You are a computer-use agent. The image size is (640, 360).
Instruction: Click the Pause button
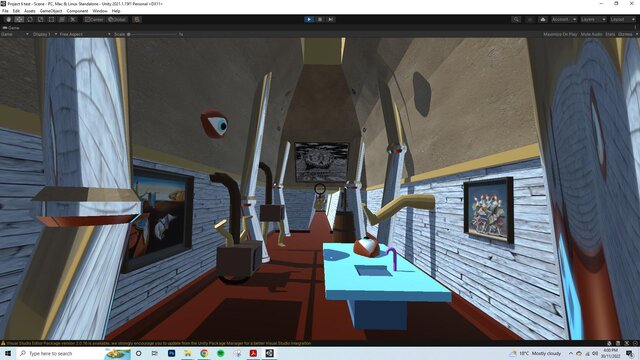point(320,19)
